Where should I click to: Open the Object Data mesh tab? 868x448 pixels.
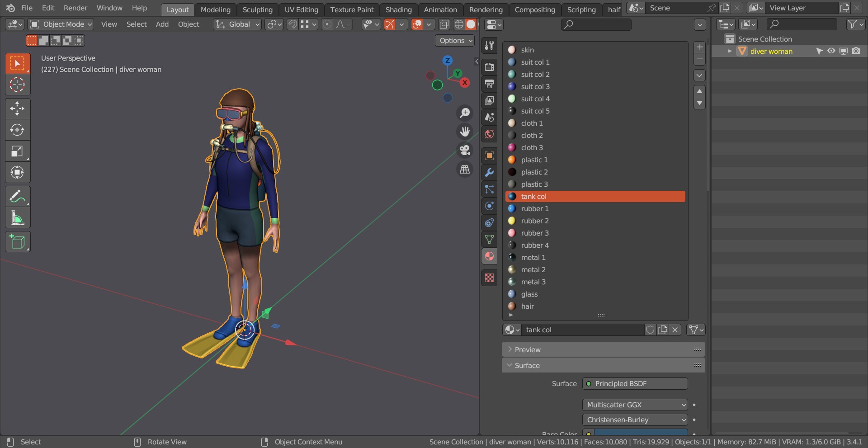point(489,240)
